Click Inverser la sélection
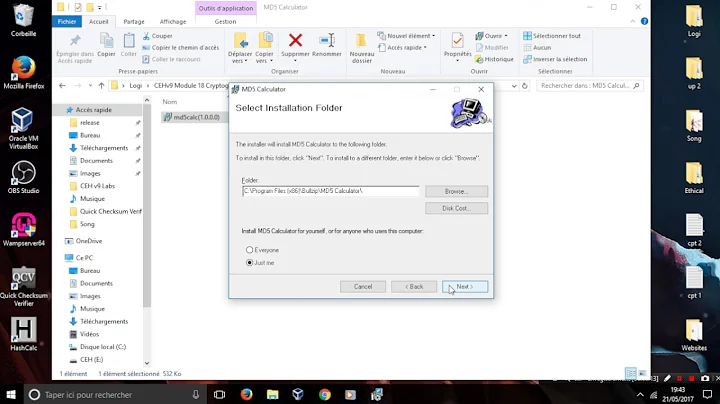720x404 pixels. coord(555,59)
